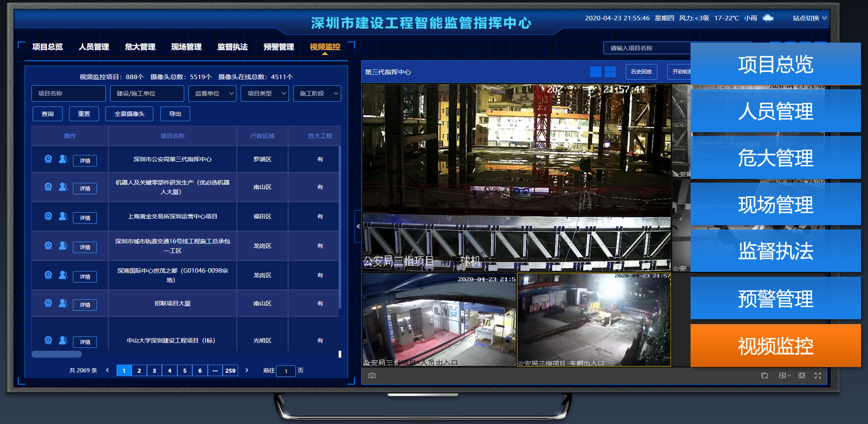This screenshot has height=424, width=868.
Task: Click the 重置 reset button
Action: (84, 114)
